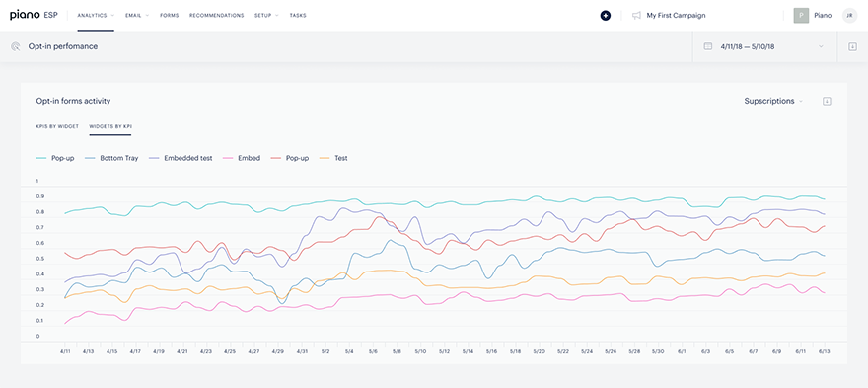
Task: Toggle Embed legend series
Action: tap(242, 159)
